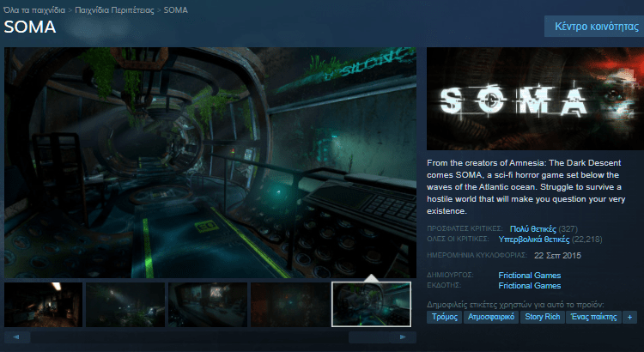Open all reviews 'Υπερβολικά θετικές' link
The image size is (644, 352).
click(x=534, y=239)
